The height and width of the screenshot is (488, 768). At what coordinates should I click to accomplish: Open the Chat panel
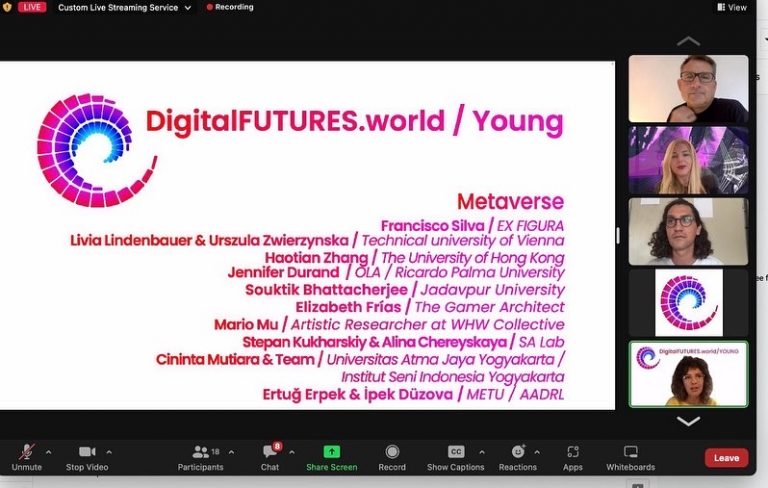tap(270, 458)
